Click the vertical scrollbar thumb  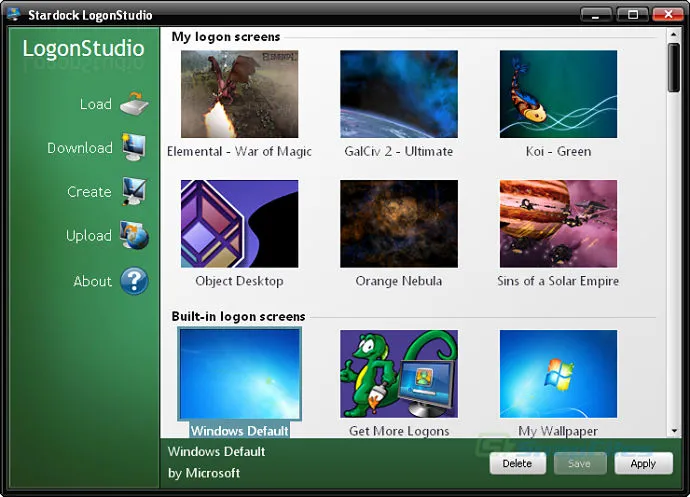(673, 67)
